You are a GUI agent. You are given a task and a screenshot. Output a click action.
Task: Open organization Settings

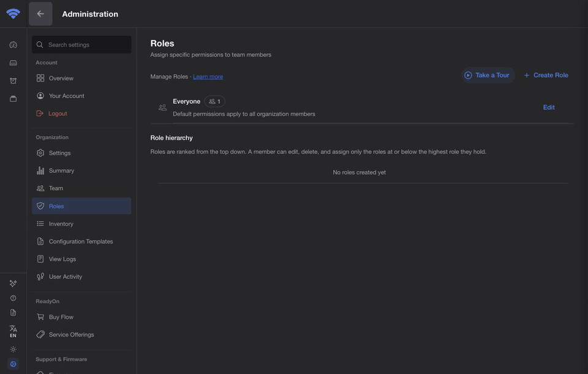pos(81,153)
